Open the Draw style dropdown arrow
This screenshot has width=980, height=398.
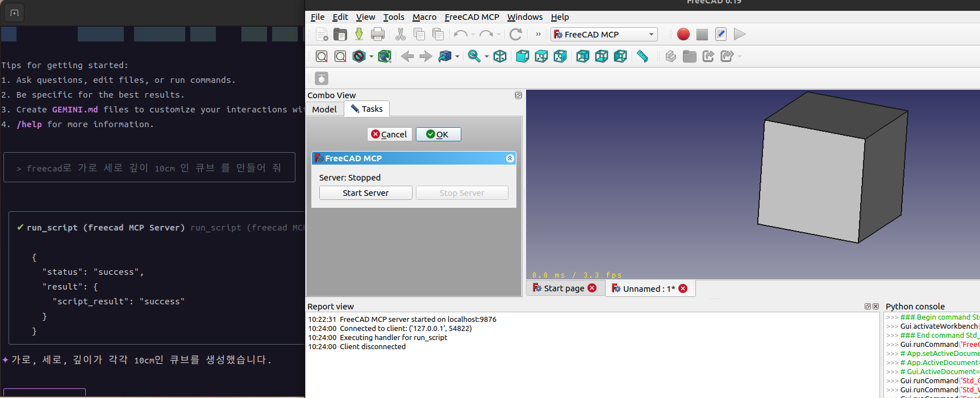[x=372, y=57]
